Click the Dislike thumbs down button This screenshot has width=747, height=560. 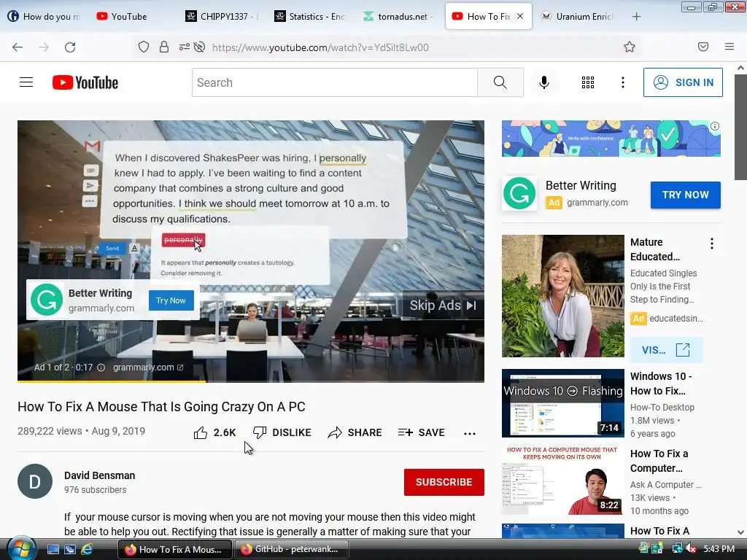pos(282,432)
